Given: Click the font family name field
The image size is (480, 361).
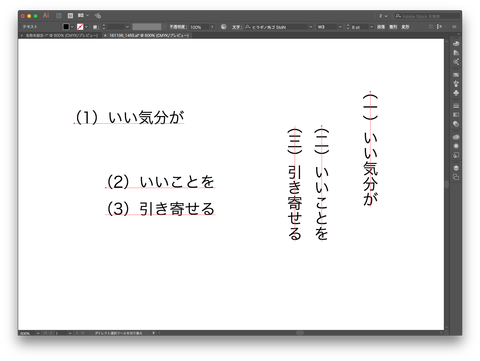Looking at the screenshot, I should [x=276, y=27].
